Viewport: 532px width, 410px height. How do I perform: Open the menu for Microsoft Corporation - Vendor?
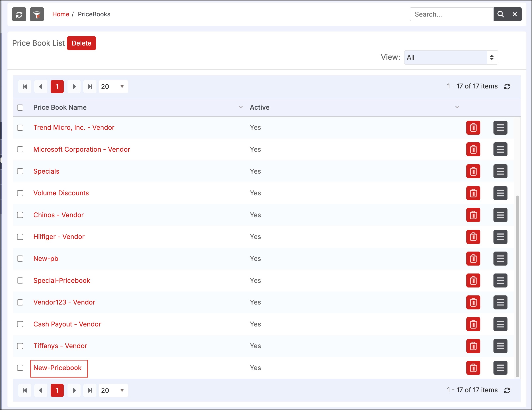click(500, 150)
